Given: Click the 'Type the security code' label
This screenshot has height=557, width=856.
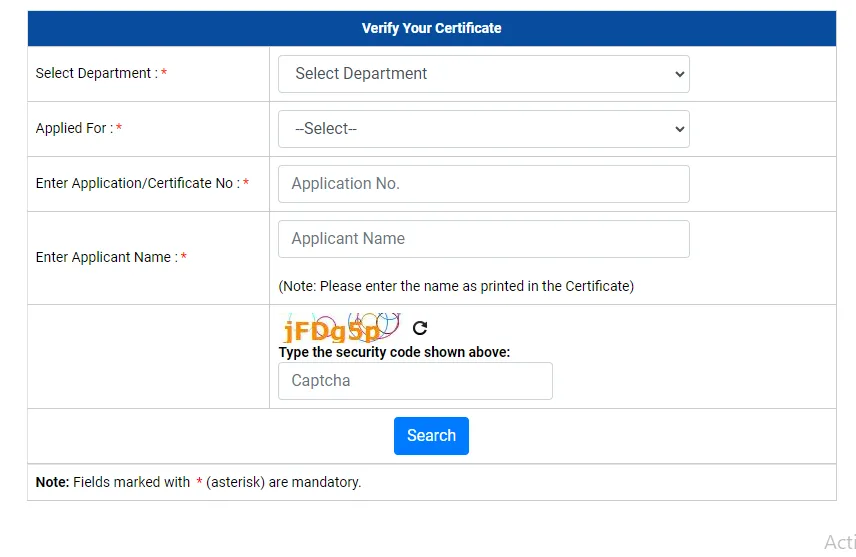Looking at the screenshot, I should pyautogui.click(x=394, y=352).
